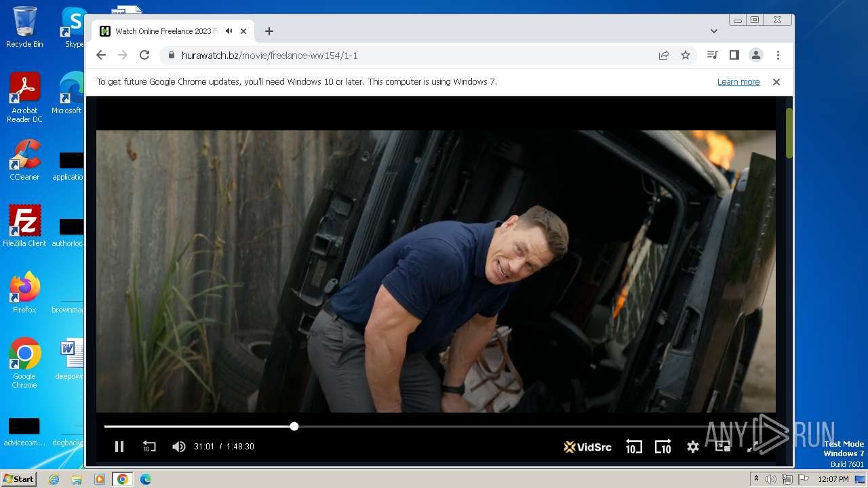Open media controls in Chrome toolbar
This screenshot has width=868, height=488.
click(712, 56)
